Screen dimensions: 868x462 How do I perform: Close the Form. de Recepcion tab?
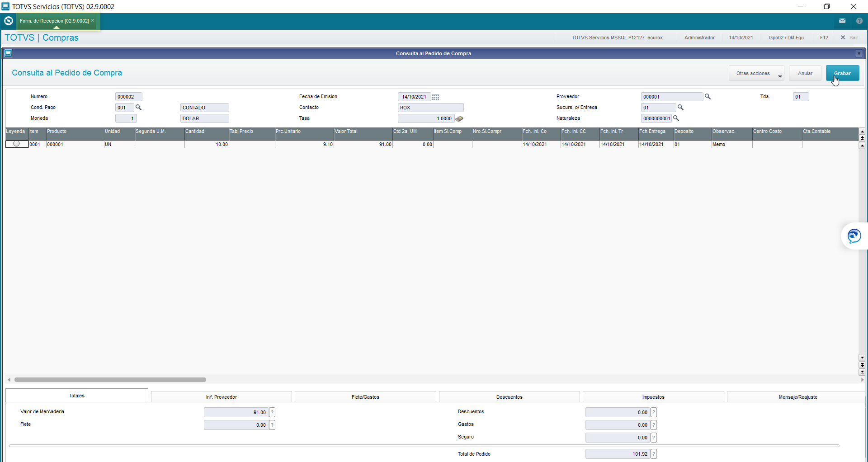(x=93, y=20)
